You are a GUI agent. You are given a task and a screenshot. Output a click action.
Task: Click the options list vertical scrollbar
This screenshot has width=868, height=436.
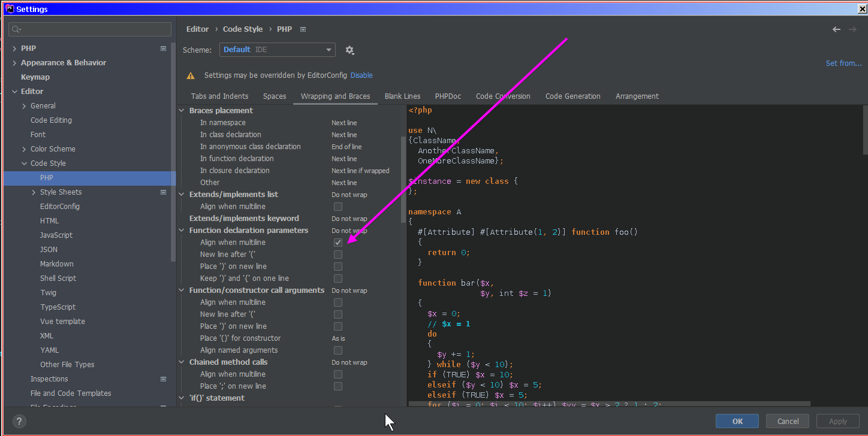coord(403,180)
